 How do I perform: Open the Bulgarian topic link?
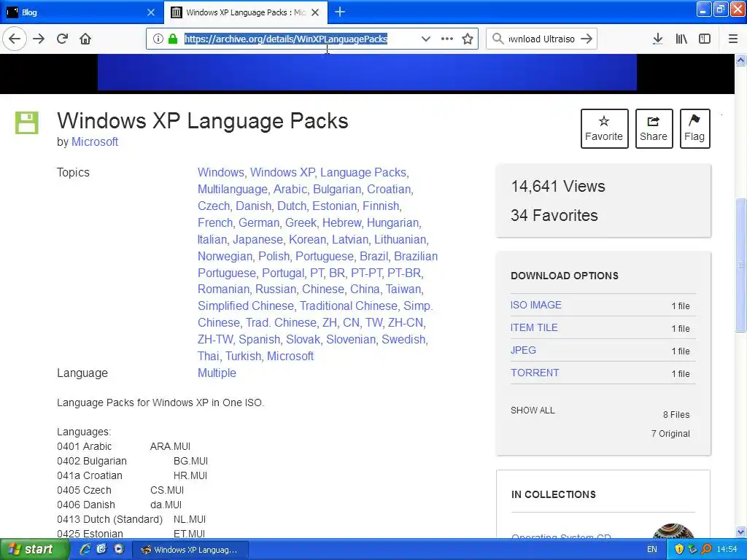pyautogui.click(x=336, y=189)
